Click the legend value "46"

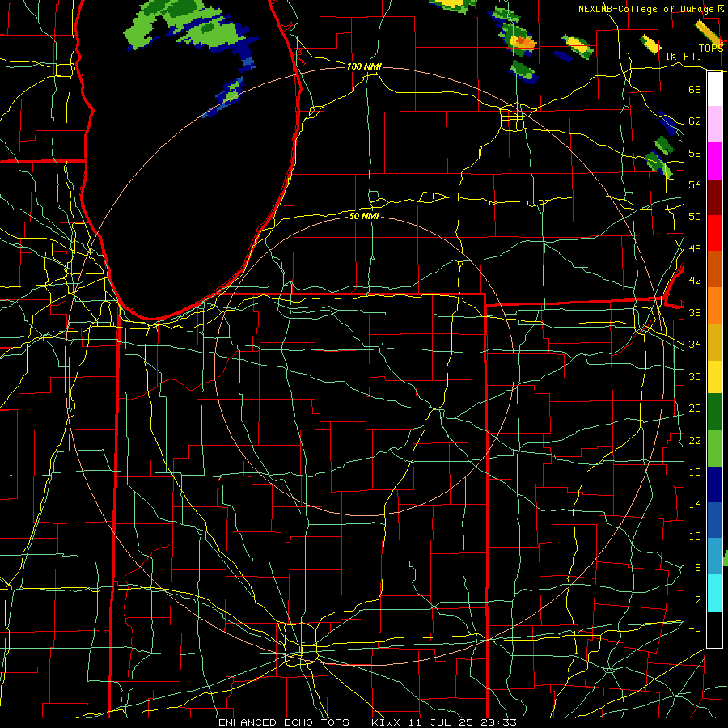[695, 249]
